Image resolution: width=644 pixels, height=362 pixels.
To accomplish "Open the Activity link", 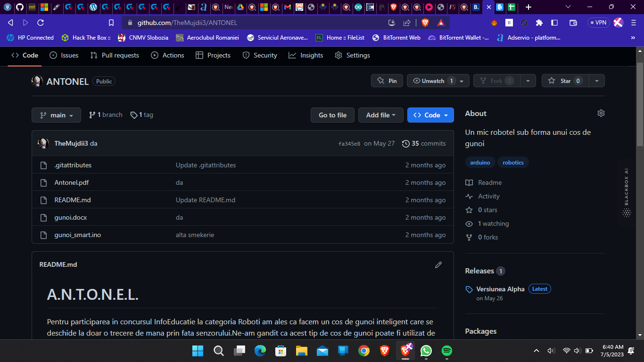I will [483, 196].
